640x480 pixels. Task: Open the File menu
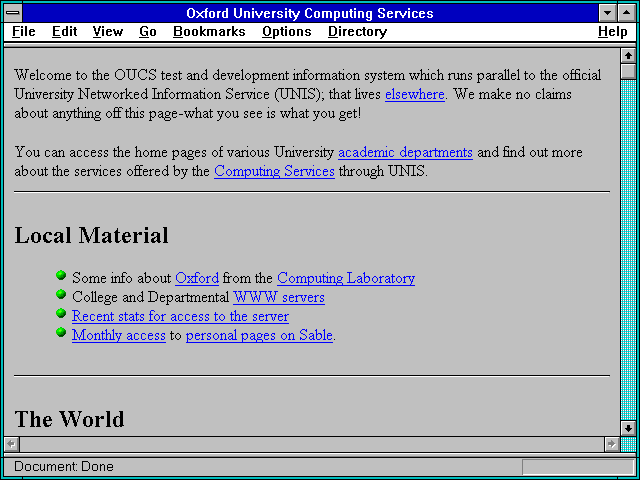[x=24, y=32]
